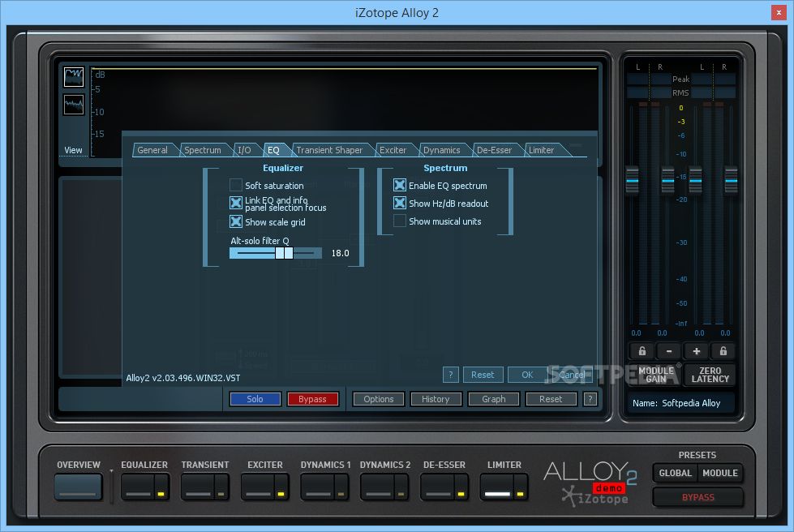Open the Equalizer module

(138, 487)
